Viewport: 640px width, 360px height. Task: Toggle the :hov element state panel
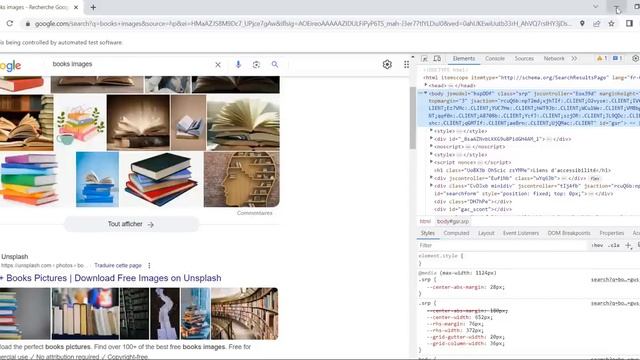coord(597,245)
